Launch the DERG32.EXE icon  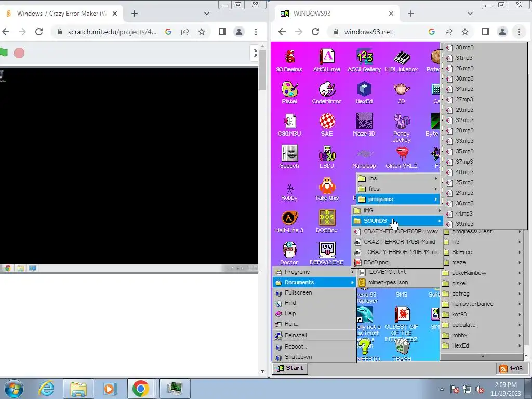coord(327,254)
